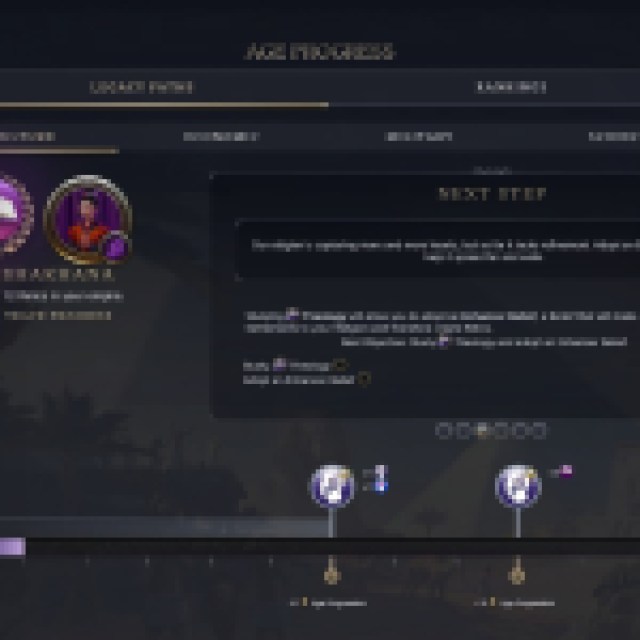Click the purple filled segment of progress bar
640x640 pixels.
13,547
